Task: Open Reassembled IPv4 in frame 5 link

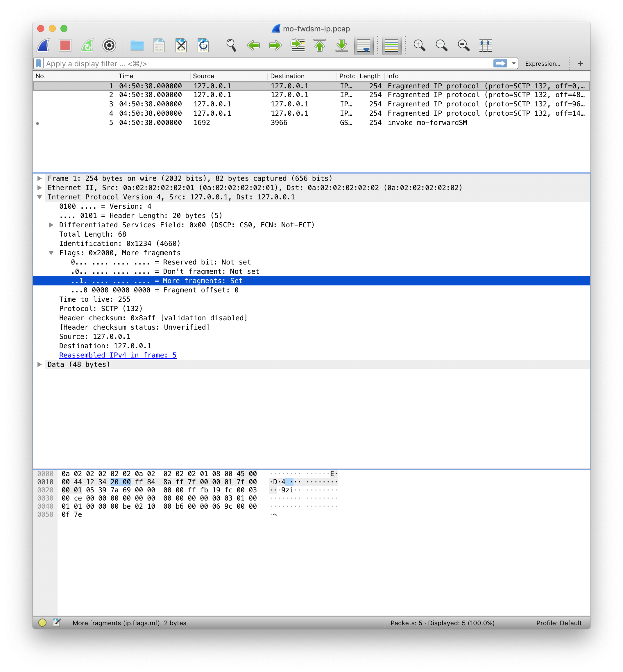Action: [x=118, y=355]
